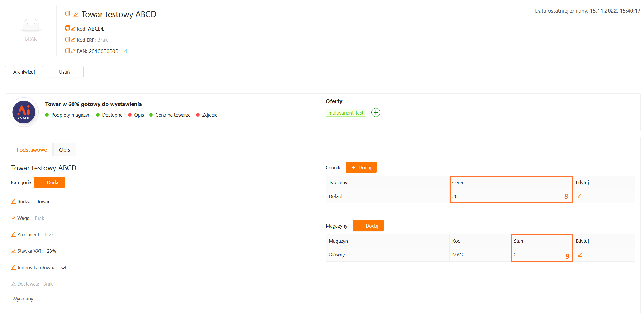644x313 pixels.
Task: Edit the Kod ERP field
Action: click(73, 40)
